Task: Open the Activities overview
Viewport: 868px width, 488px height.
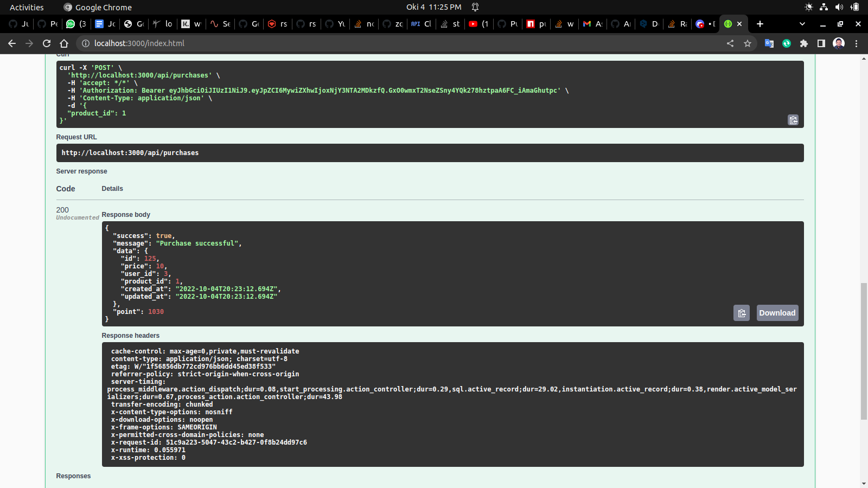Action: pyautogui.click(x=27, y=7)
